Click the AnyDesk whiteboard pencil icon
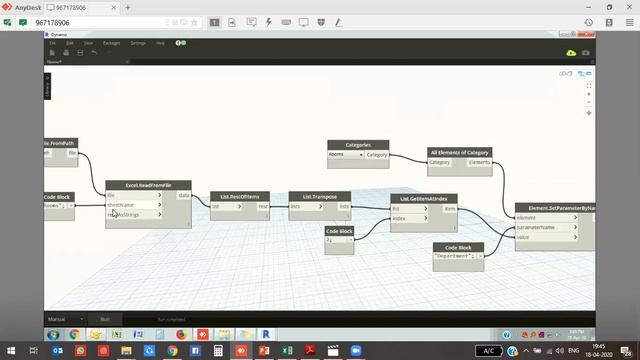The height and width of the screenshot is (360, 640). 339,22
